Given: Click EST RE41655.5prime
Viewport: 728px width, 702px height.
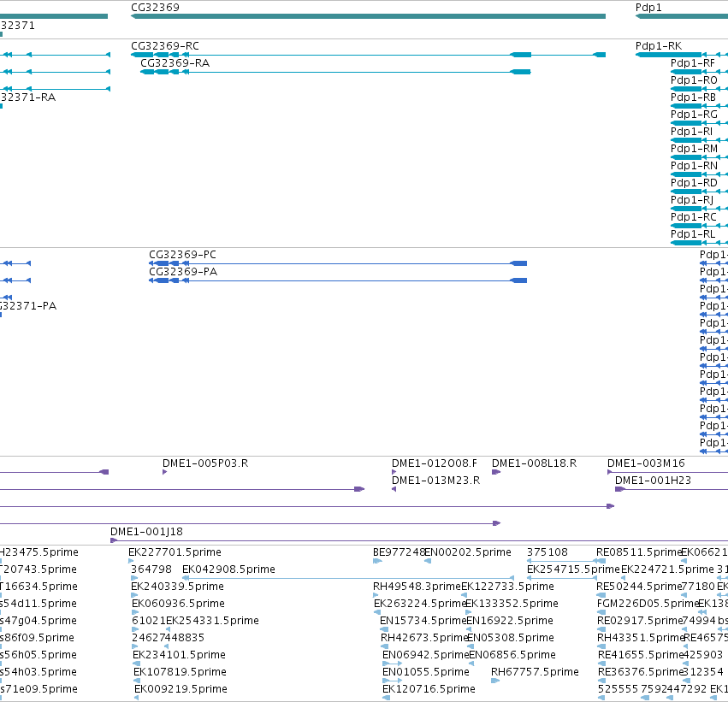Looking at the screenshot, I should click(x=641, y=655).
